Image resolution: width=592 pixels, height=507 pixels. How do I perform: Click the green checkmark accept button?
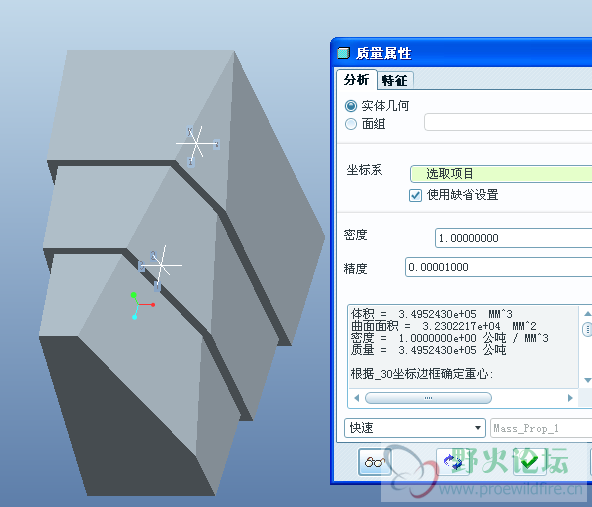coord(529,462)
